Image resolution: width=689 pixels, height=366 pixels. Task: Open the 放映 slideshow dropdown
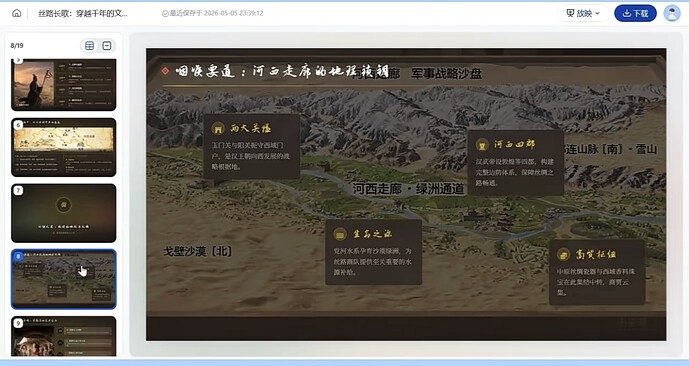point(583,13)
